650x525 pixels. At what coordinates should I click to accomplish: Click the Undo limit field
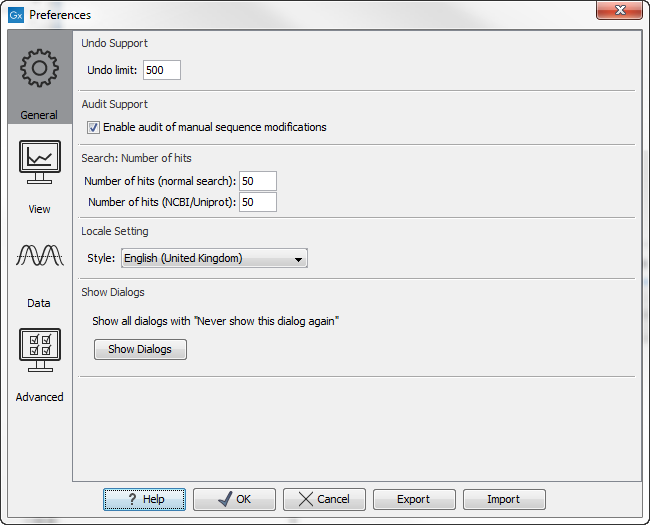point(162,70)
